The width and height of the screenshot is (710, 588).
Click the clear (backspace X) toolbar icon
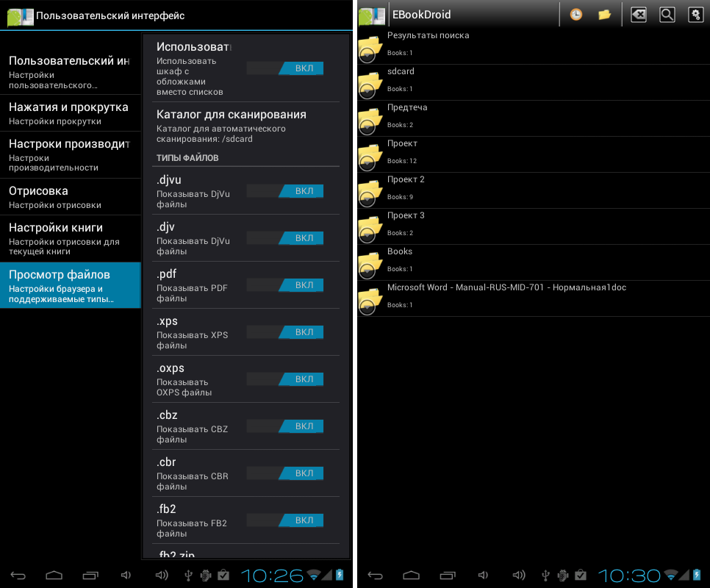point(639,15)
